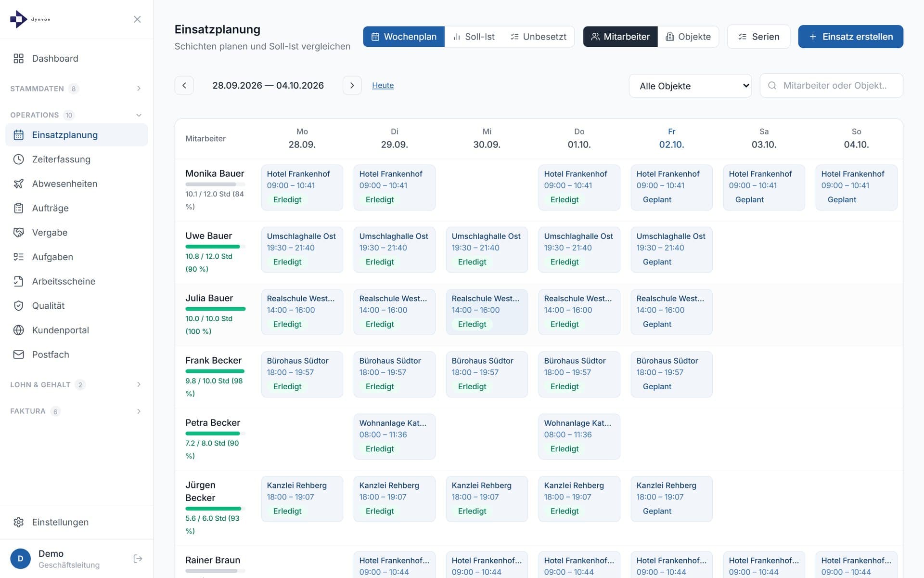
Task: Click the logout icon next to Demo
Action: pyautogui.click(x=138, y=559)
